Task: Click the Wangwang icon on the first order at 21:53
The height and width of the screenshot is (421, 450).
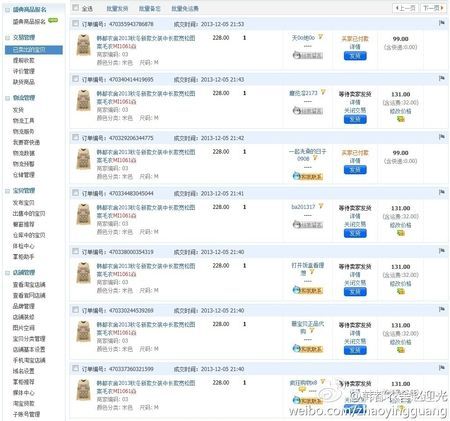Action: tap(308, 55)
